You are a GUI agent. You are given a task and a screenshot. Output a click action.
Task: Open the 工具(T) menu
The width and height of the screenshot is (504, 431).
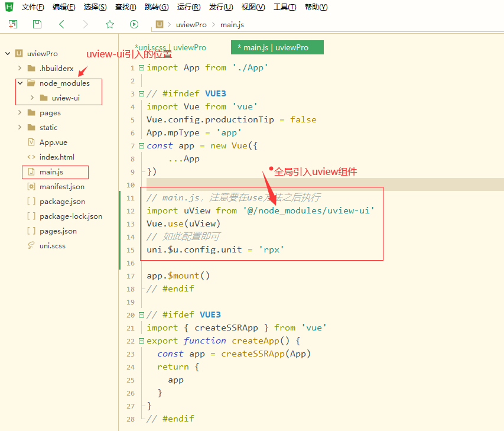tap(285, 7)
